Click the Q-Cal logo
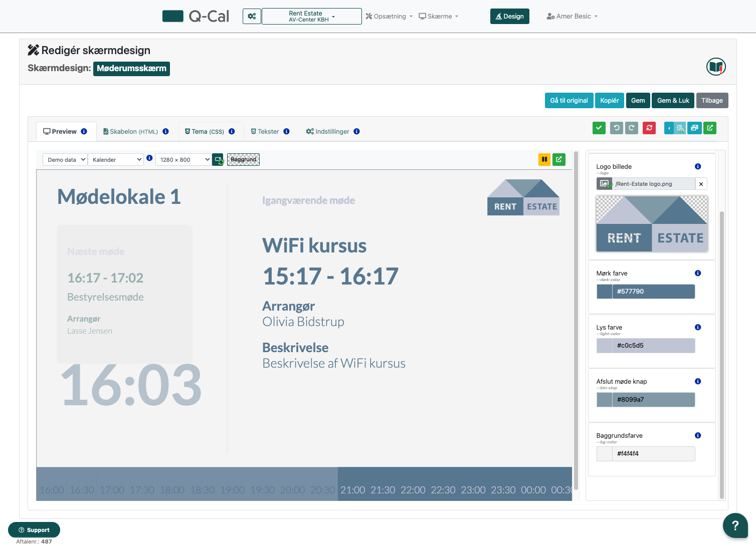Screen dimensions: 756x546 196,16
